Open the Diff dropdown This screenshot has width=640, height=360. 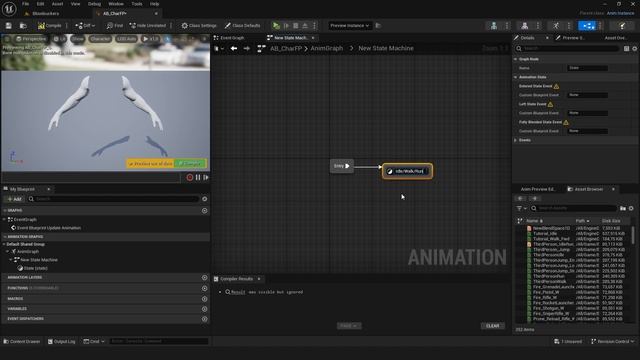[x=85, y=26]
